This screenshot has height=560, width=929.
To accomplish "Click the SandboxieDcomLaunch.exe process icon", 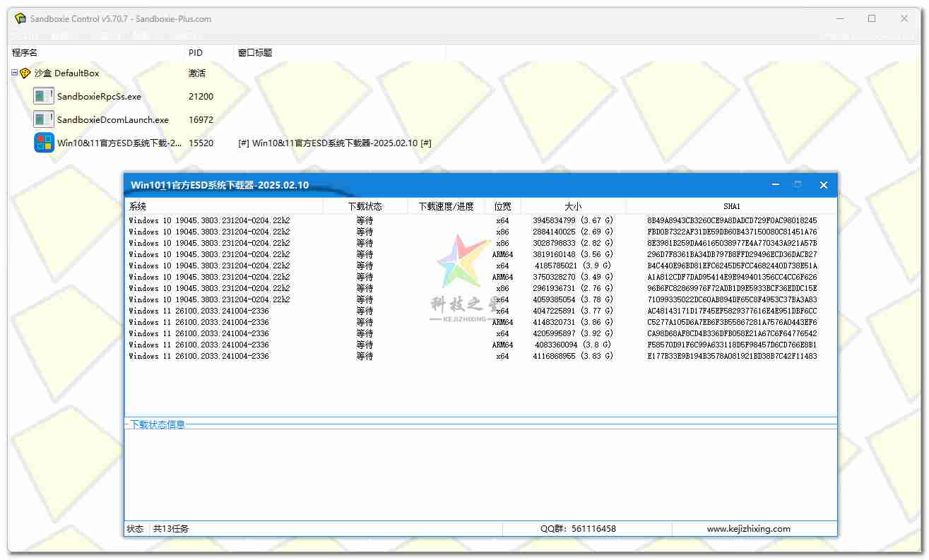I will (44, 119).
